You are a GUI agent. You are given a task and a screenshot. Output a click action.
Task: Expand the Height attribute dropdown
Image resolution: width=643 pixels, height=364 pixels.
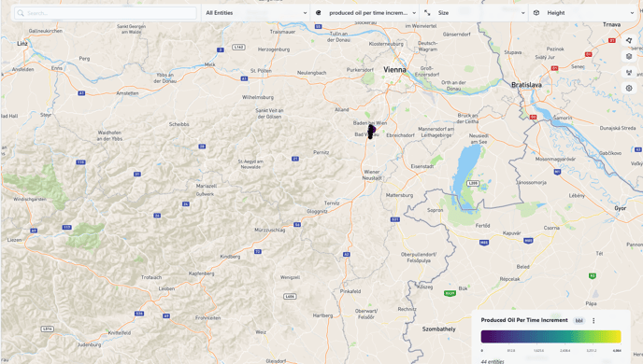pos(583,13)
